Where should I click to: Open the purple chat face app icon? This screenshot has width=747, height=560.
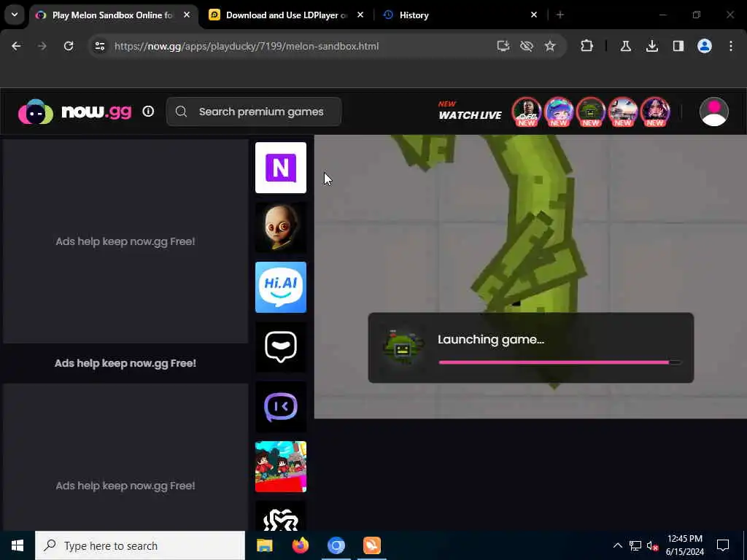(x=281, y=407)
